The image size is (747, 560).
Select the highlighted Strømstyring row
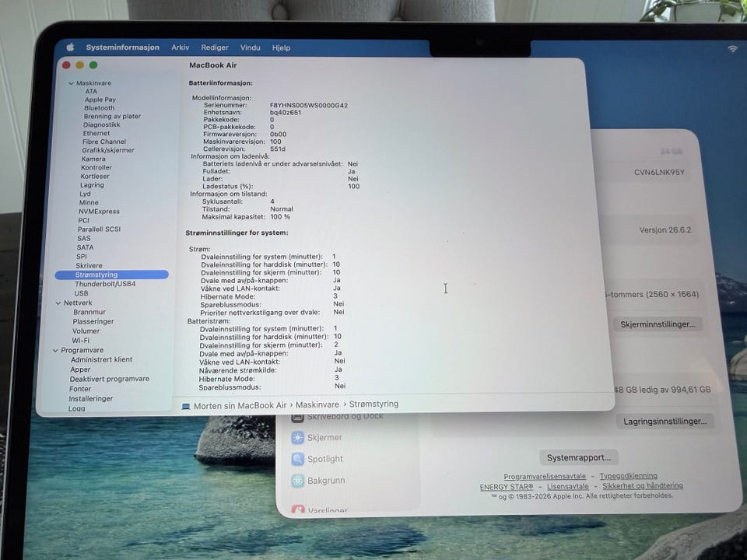111,275
